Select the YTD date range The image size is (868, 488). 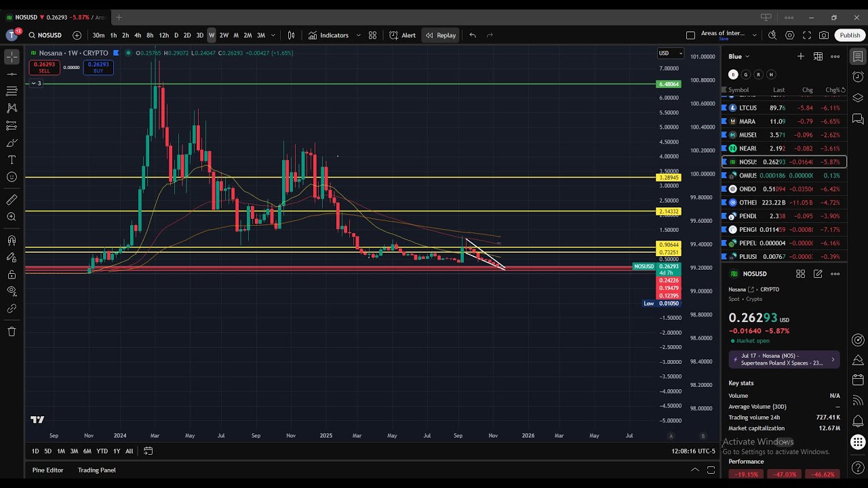(x=102, y=451)
